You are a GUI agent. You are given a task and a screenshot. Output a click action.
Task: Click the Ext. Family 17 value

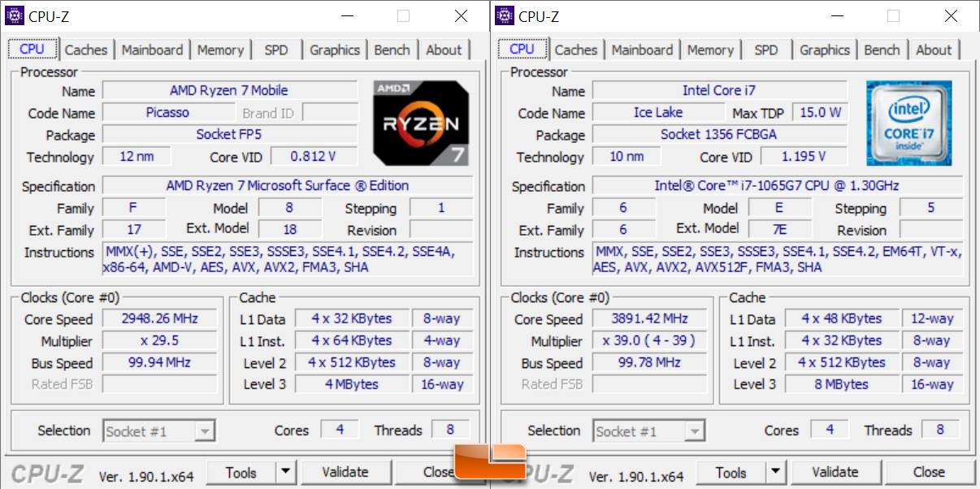[134, 229]
